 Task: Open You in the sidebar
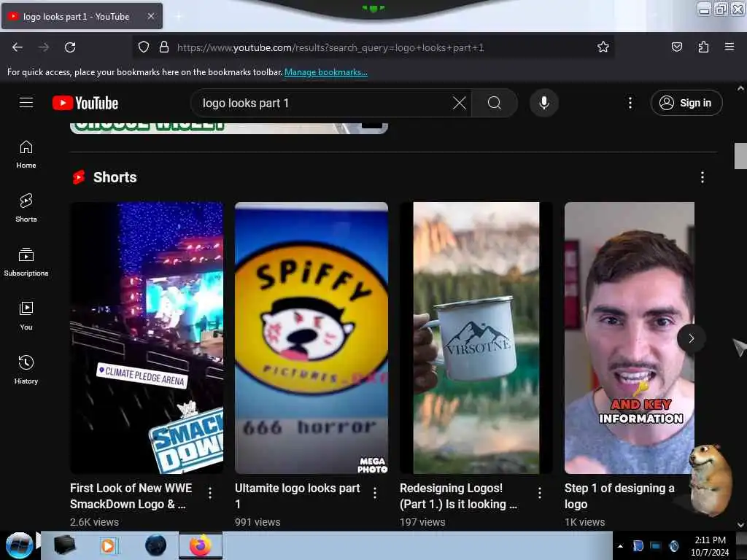(26, 316)
